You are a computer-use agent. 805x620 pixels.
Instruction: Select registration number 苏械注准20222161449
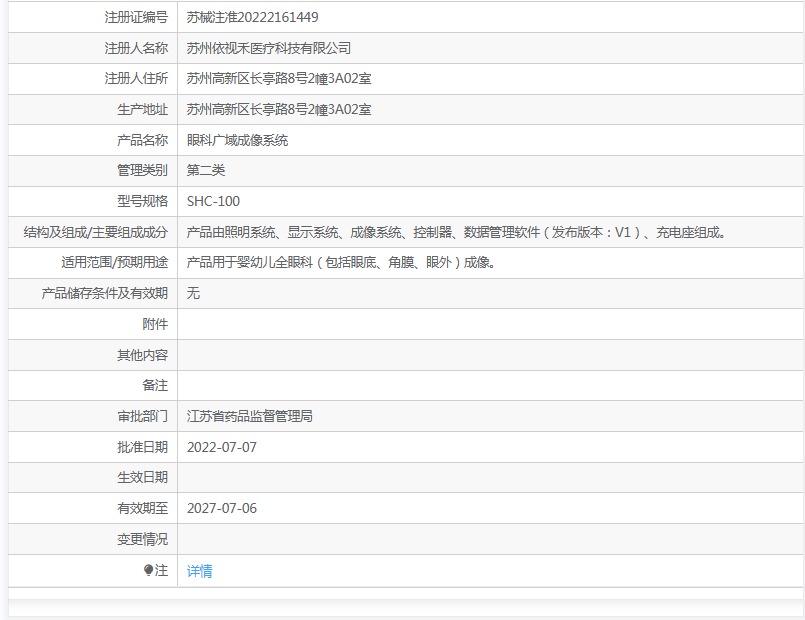tap(253, 17)
